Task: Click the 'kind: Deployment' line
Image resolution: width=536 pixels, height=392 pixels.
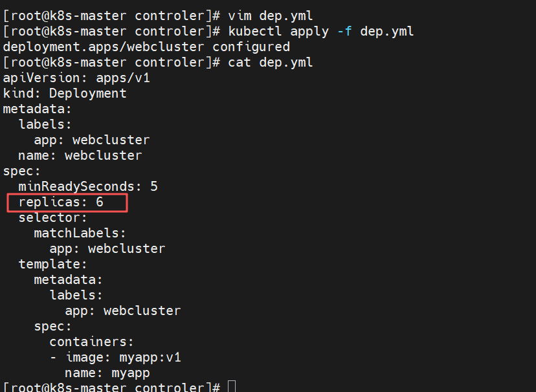Action: (x=65, y=93)
